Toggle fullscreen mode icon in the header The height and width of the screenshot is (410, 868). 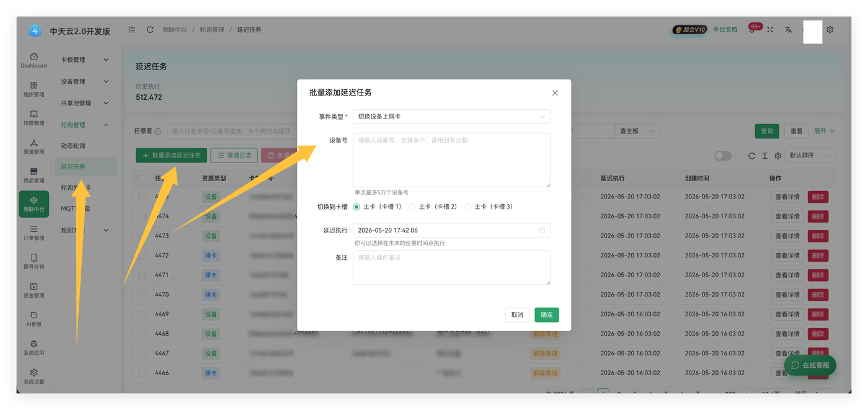point(770,30)
